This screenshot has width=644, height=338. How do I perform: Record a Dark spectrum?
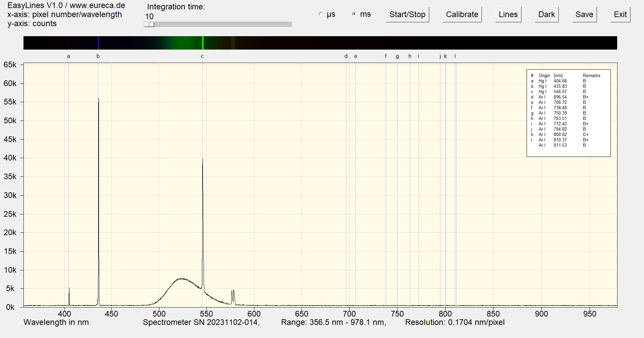click(546, 15)
